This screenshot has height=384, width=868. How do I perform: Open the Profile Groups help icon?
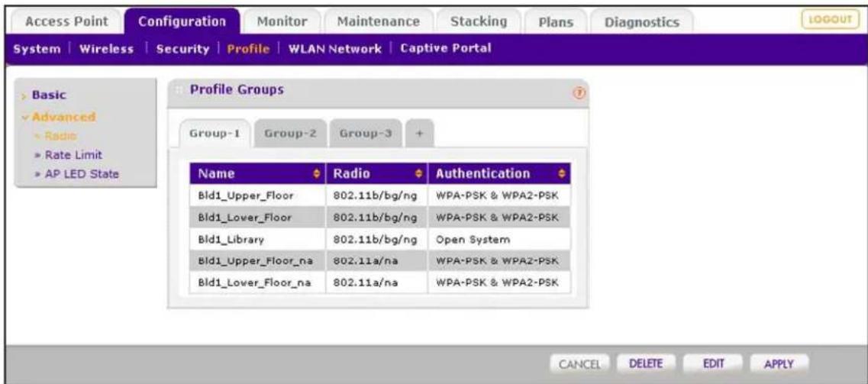coord(580,93)
